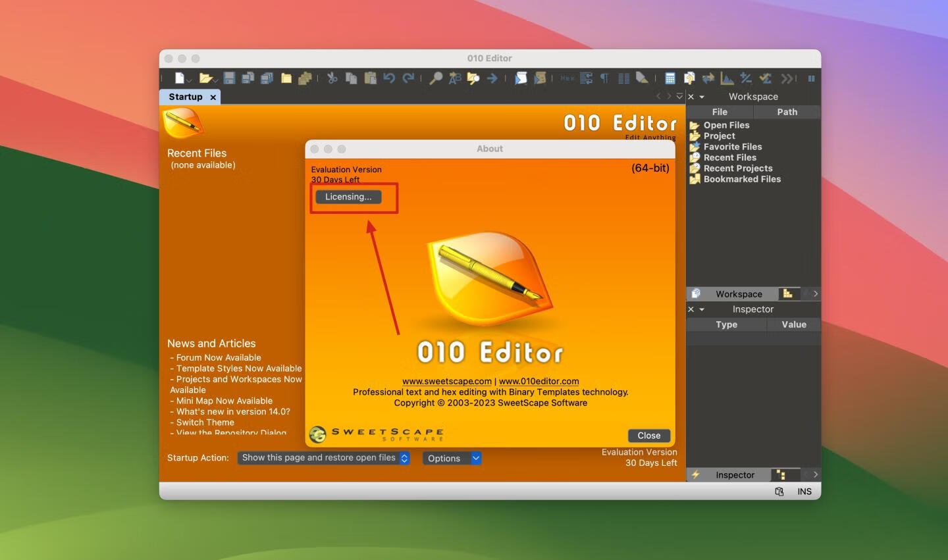The width and height of the screenshot is (948, 560).
Task: Open the dropdown arrow next to New File
Action: tap(189, 80)
